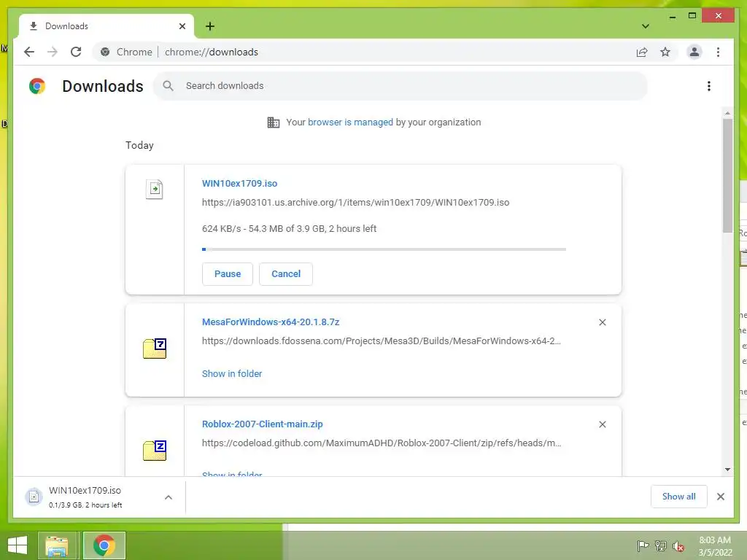Screen dimensions: 747x560
Task: Click the Chrome logo beside Downloads title
Action: (x=37, y=86)
